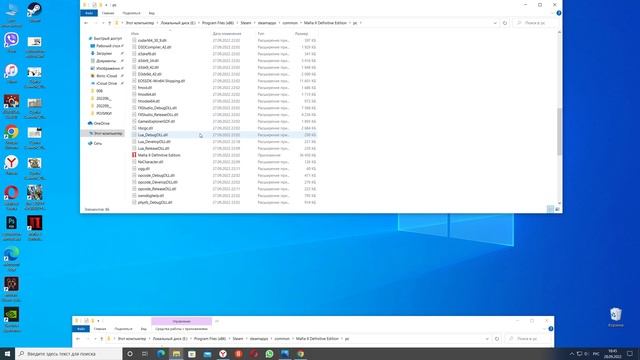Click the search box in top Explorer window
This screenshot has width=640, height=360.
click(536, 23)
